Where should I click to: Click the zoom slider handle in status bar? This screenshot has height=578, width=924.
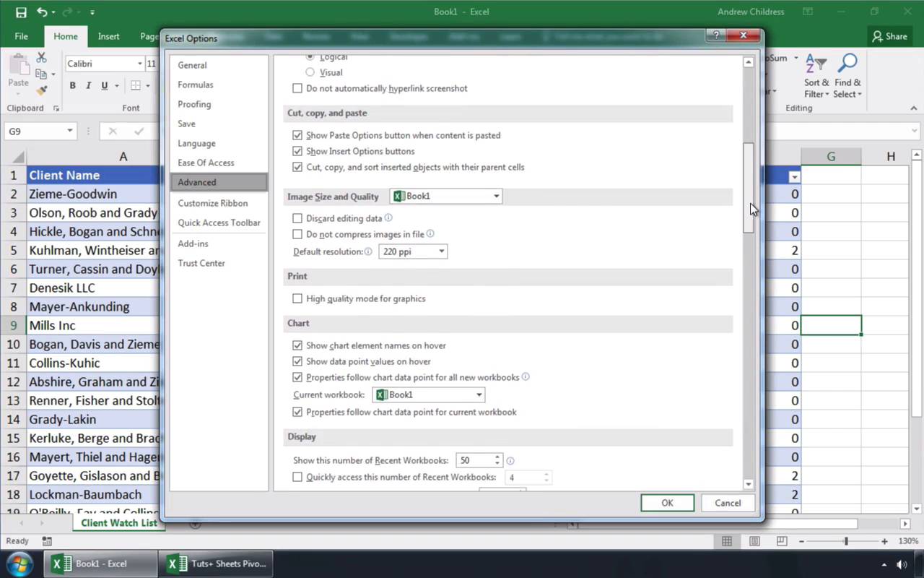[846, 541]
